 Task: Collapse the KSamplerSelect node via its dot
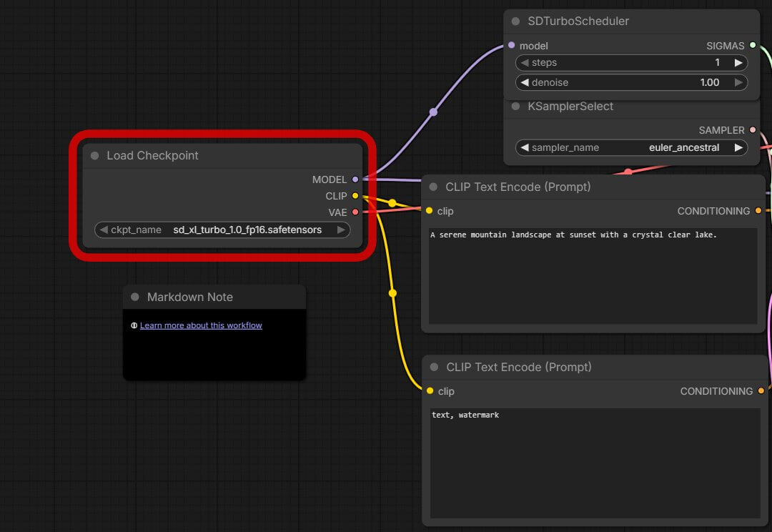[x=515, y=107]
